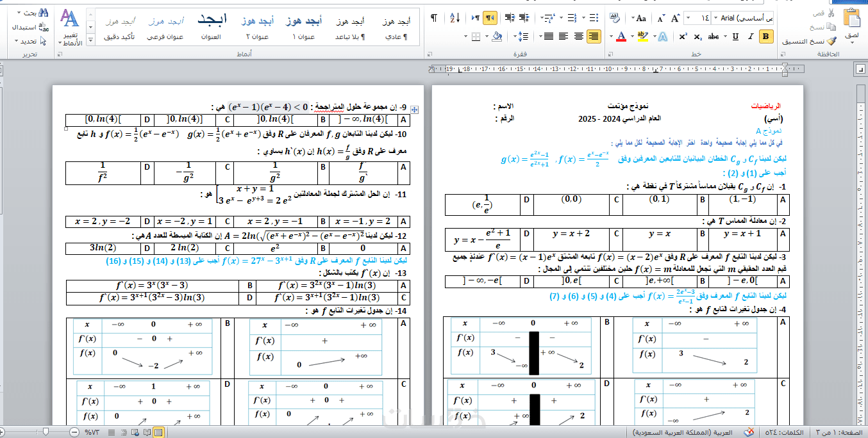Switch to Outline view icon
This screenshot has height=438, width=868.
point(124,432)
